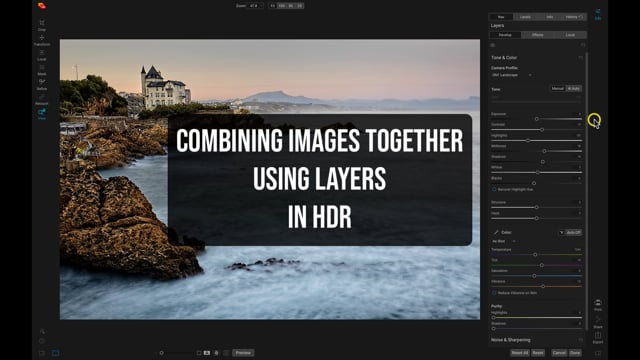The height and width of the screenshot is (360, 640).
Task: Click the right panel toggle icon at bottom
Action: coord(598,353)
